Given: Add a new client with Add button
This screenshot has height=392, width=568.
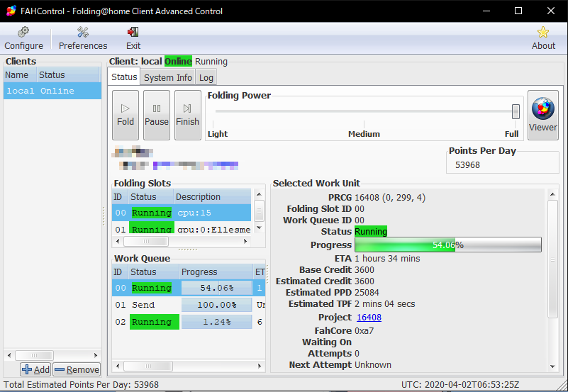Looking at the screenshot, I should tap(35, 369).
